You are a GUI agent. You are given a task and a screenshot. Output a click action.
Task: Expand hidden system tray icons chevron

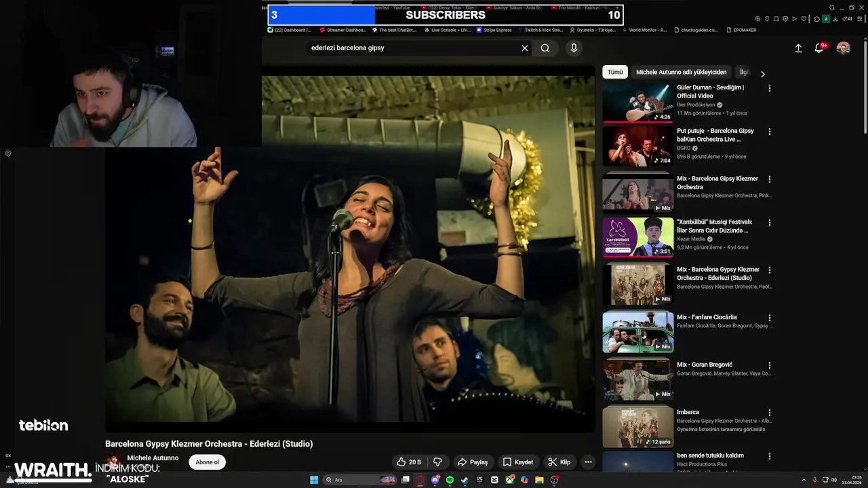[x=804, y=480]
